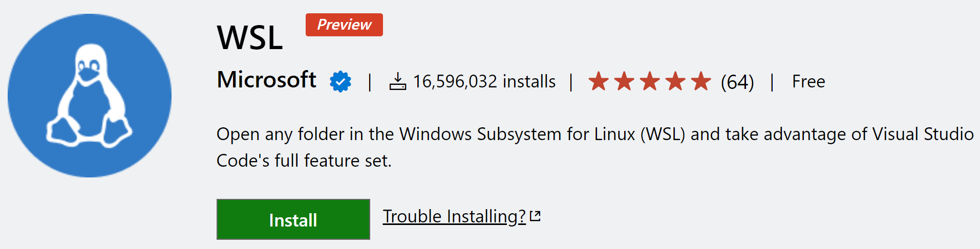The image size is (980, 249).
Task: Open the Trouble Installing? link
Action: 454,216
